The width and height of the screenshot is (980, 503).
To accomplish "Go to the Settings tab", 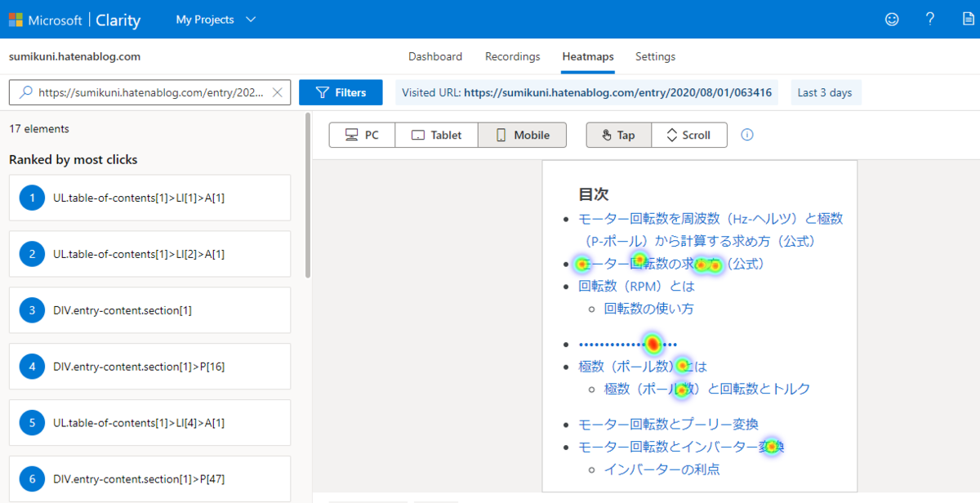I will [655, 56].
